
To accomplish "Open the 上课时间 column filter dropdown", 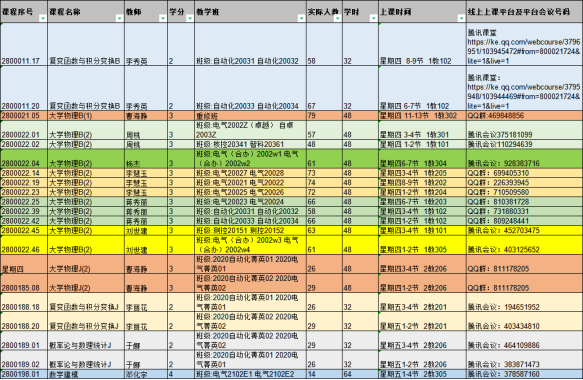I will tap(461, 19).
